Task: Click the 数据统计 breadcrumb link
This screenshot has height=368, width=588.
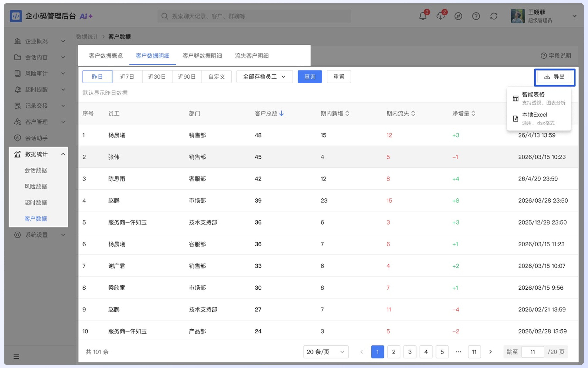Action: tap(87, 37)
